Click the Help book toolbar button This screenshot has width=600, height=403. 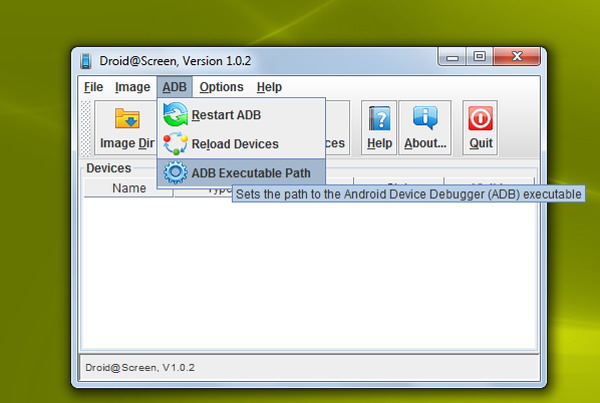tap(379, 128)
